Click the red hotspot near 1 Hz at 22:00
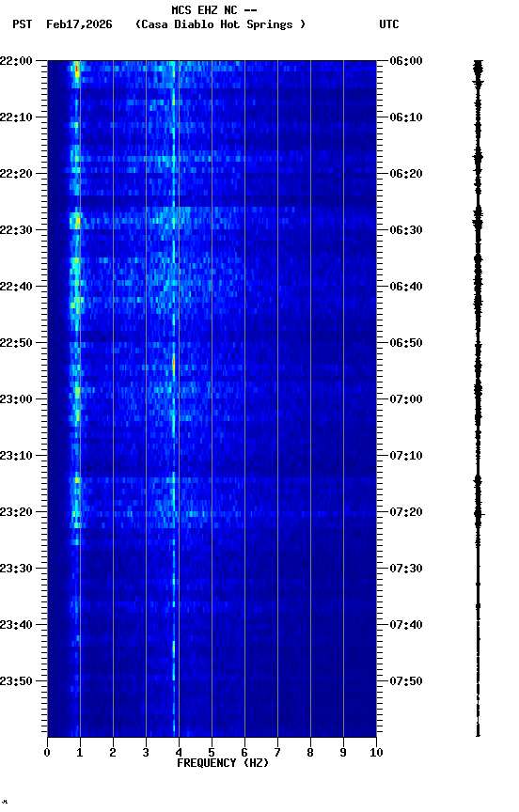This screenshot has width=519, height=812. pos(77,69)
